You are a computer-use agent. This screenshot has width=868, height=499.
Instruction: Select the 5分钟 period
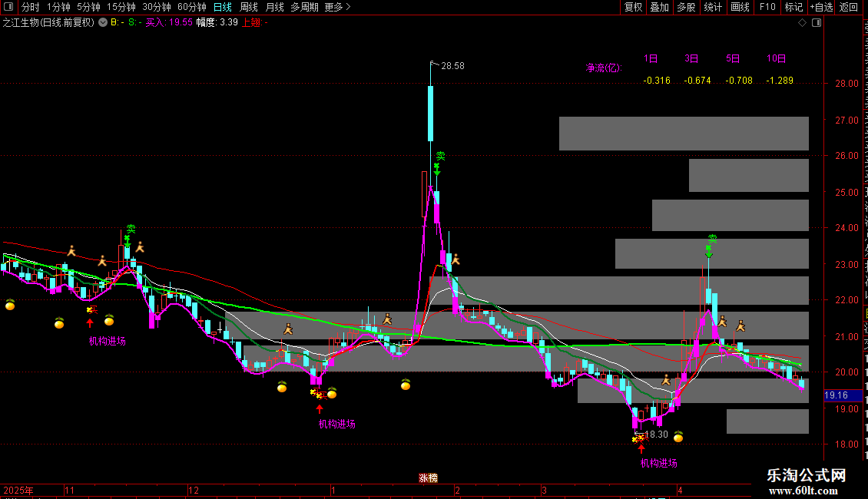click(88, 7)
